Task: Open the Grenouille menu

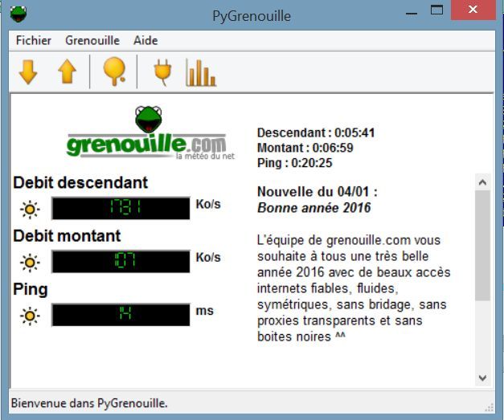Action: pyautogui.click(x=92, y=40)
